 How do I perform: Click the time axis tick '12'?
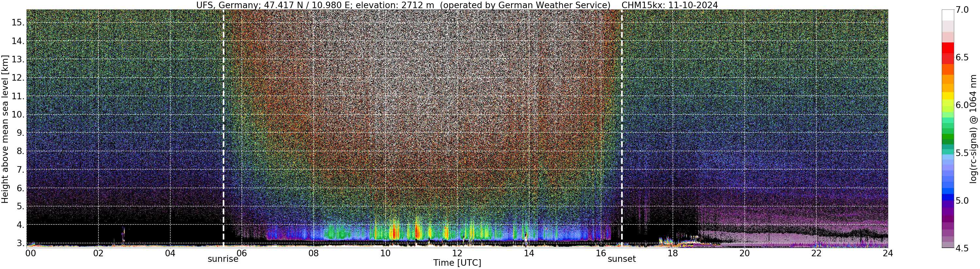coord(457,253)
